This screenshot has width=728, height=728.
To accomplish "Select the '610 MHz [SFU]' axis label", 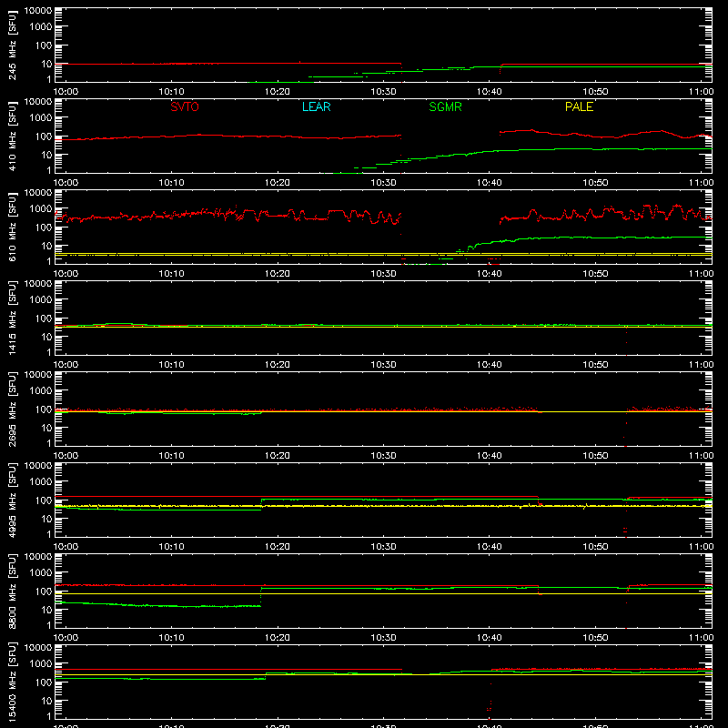I will pyautogui.click(x=12, y=227).
